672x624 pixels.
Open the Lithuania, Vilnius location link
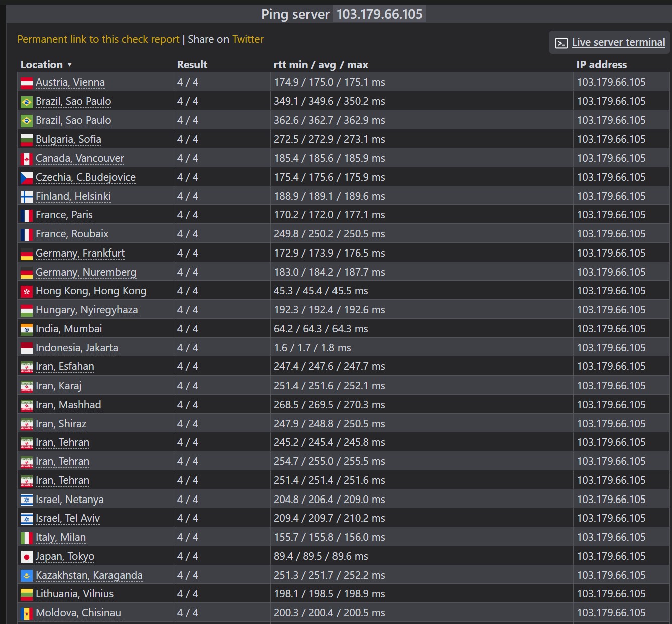[74, 594]
